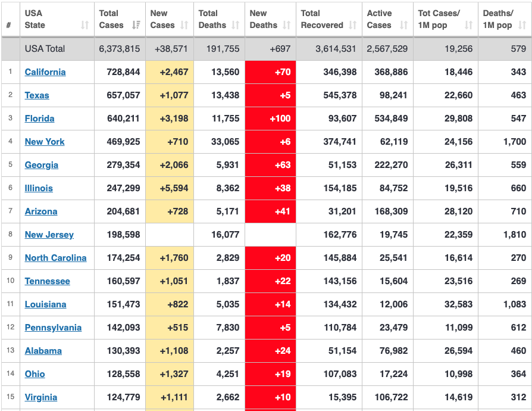Click Florida's red +100 new deaths cell

click(x=270, y=119)
